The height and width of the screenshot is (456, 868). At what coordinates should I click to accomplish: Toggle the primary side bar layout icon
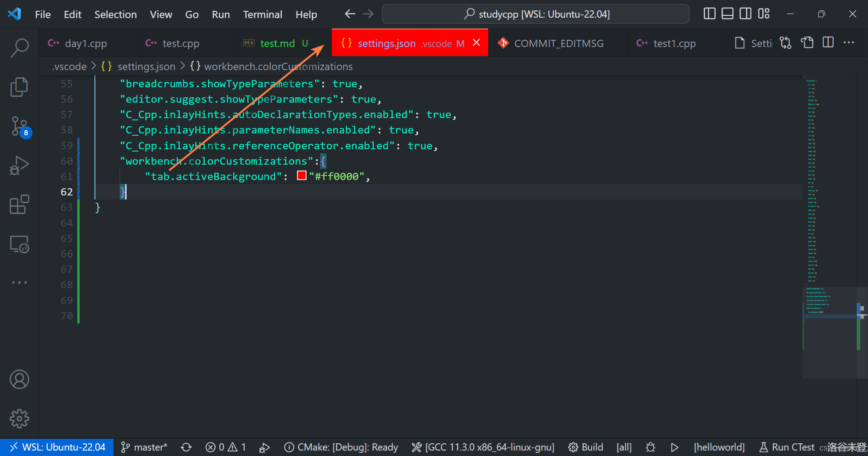(710, 14)
